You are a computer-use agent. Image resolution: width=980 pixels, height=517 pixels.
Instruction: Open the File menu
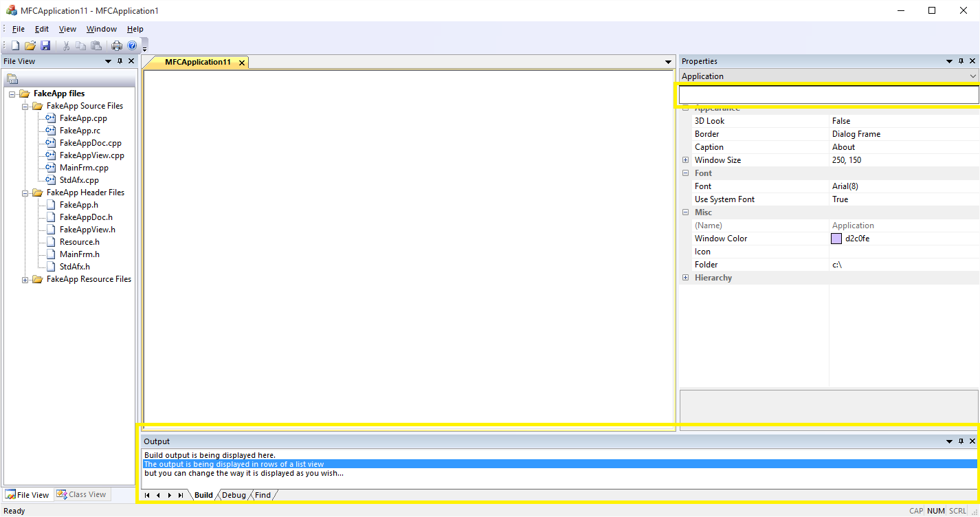(19, 29)
